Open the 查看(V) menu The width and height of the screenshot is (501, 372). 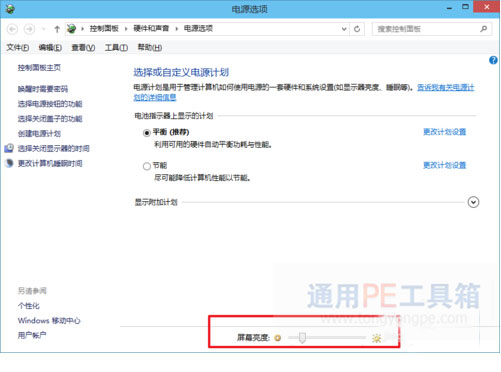click(x=83, y=48)
